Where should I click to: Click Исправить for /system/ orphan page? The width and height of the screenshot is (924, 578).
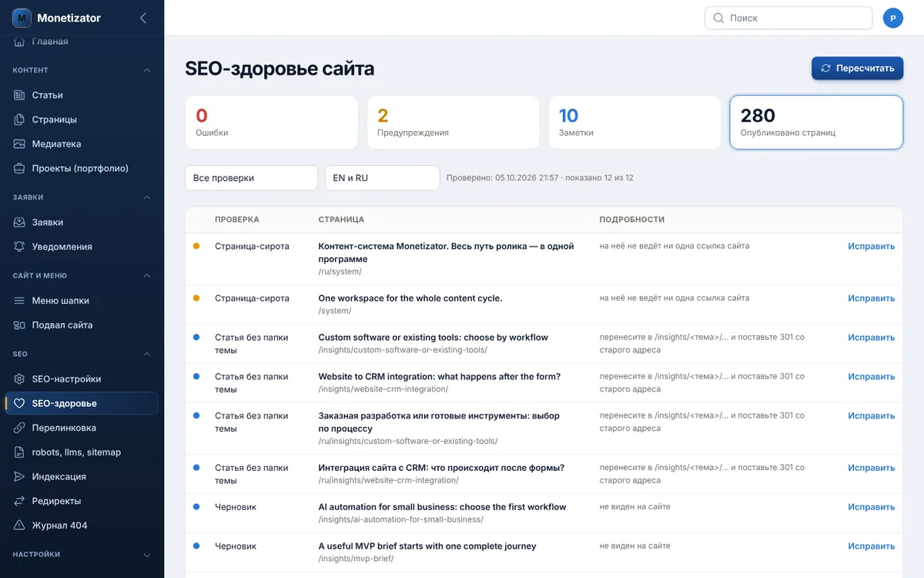871,298
